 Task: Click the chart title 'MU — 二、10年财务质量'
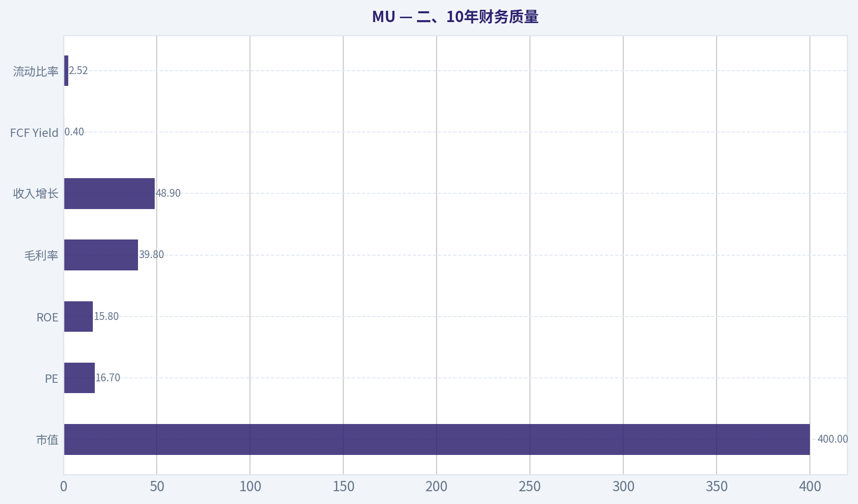pyautogui.click(x=455, y=17)
